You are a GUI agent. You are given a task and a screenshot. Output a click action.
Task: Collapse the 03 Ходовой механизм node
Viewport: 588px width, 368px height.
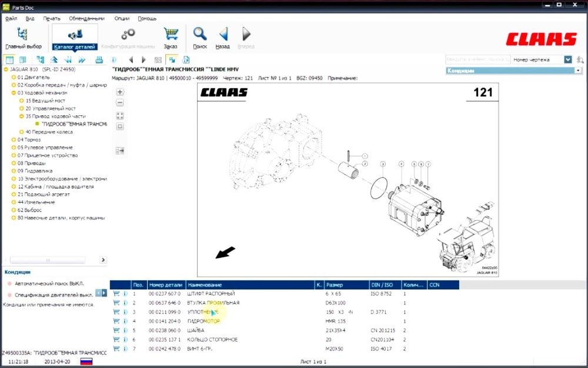point(14,92)
